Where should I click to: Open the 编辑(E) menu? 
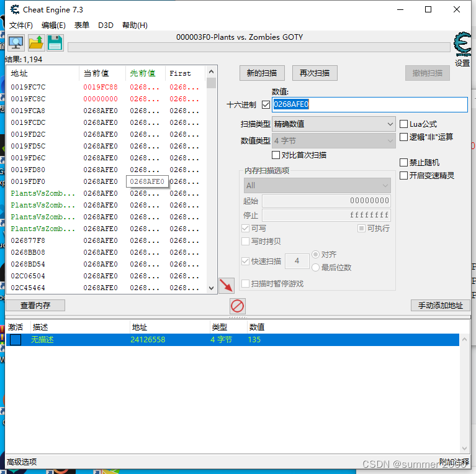click(53, 25)
